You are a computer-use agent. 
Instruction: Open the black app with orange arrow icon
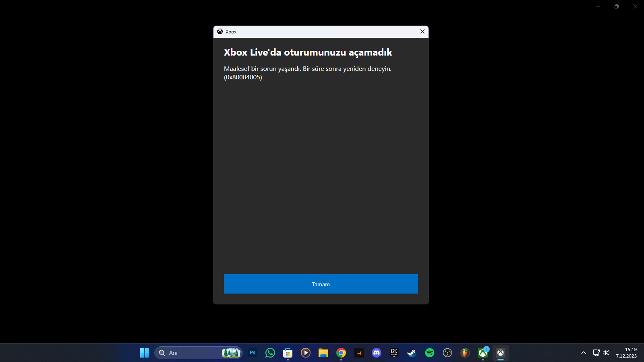click(359, 353)
